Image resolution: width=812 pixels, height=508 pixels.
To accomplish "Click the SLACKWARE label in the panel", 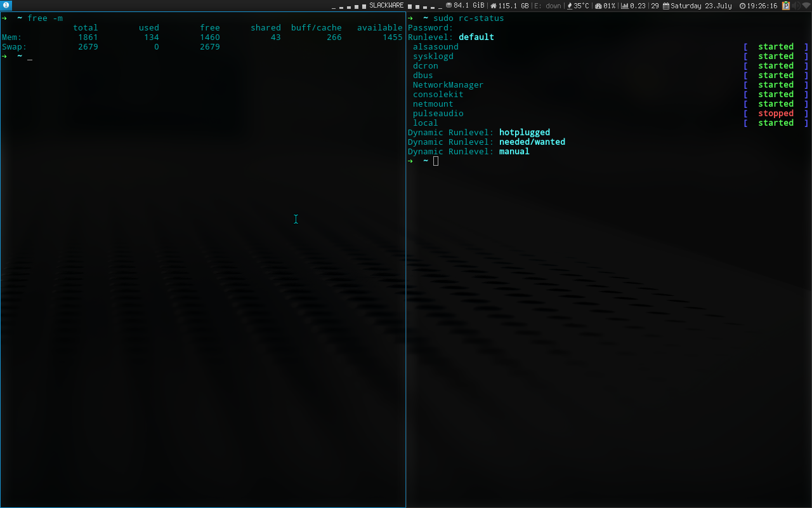I will coord(386,6).
